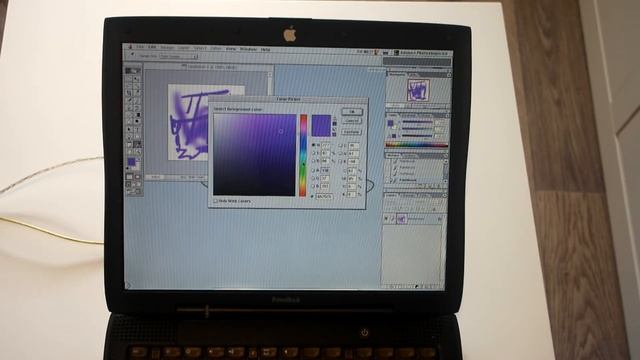The width and height of the screenshot is (640, 360).
Task: Click inside the purple color field square
Action: click(x=255, y=155)
